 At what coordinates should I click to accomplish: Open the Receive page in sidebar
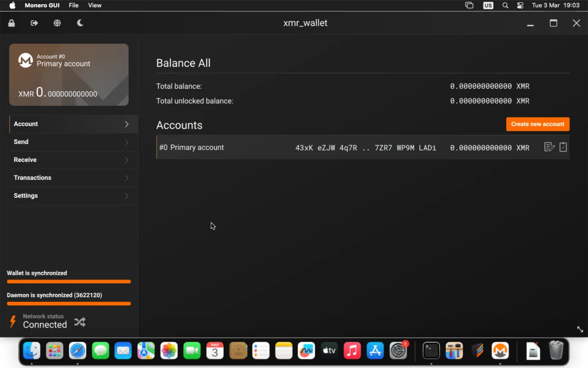[73, 160]
